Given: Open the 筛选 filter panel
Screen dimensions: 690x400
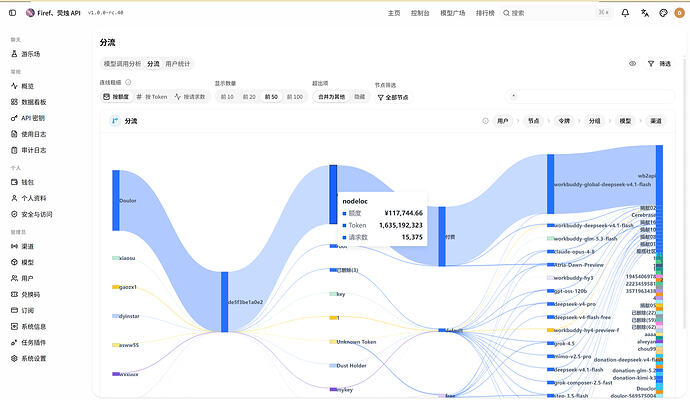Looking at the screenshot, I should click(659, 64).
